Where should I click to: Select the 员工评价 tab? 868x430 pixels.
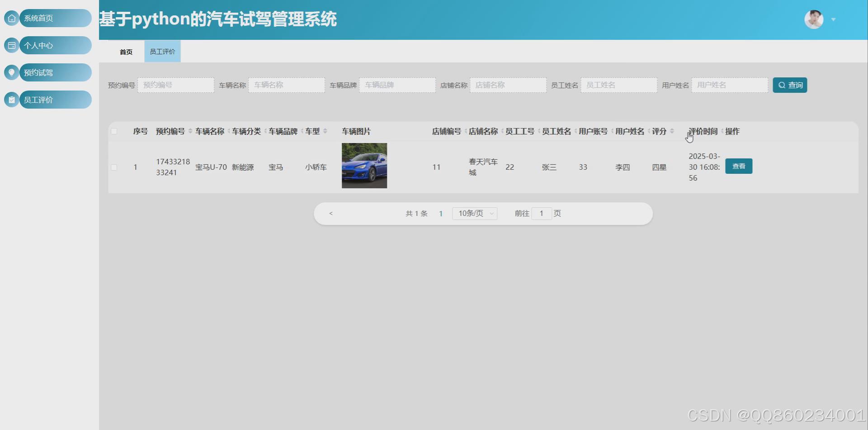(x=162, y=51)
